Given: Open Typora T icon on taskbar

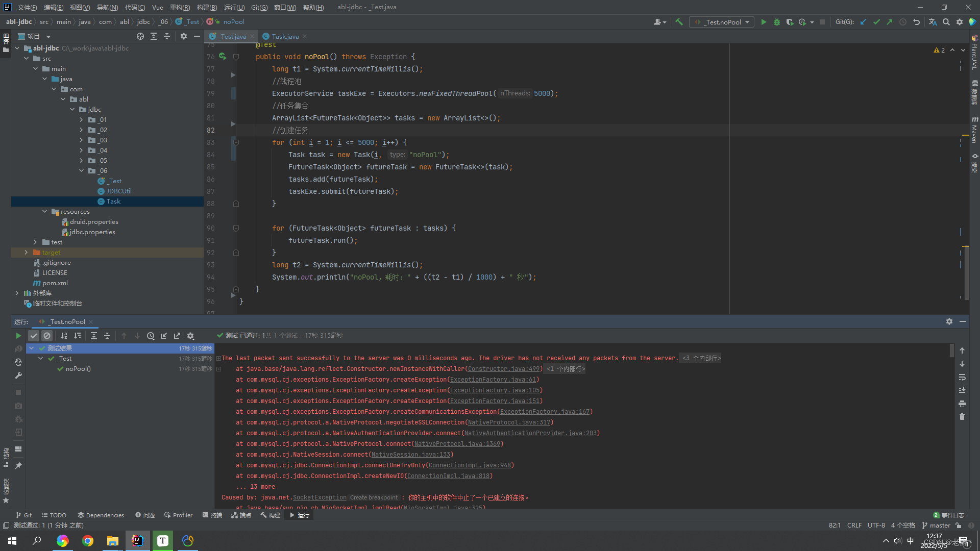Looking at the screenshot, I should [163, 541].
